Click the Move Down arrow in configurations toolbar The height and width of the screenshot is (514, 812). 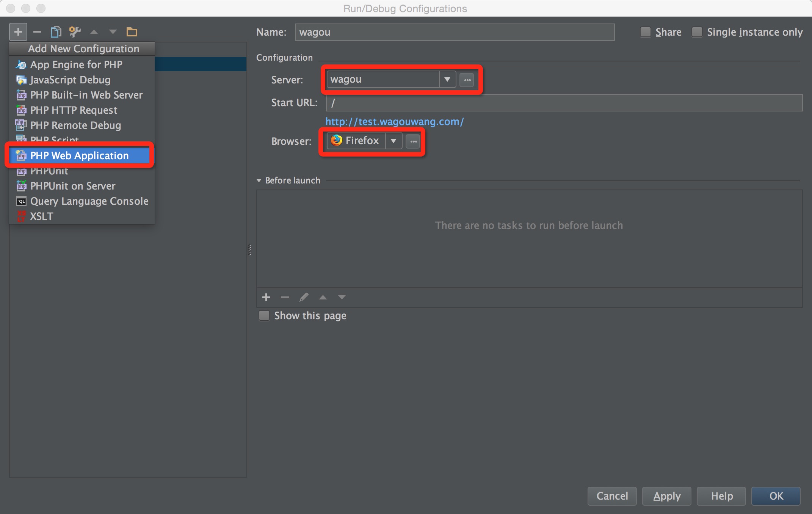[x=113, y=32]
